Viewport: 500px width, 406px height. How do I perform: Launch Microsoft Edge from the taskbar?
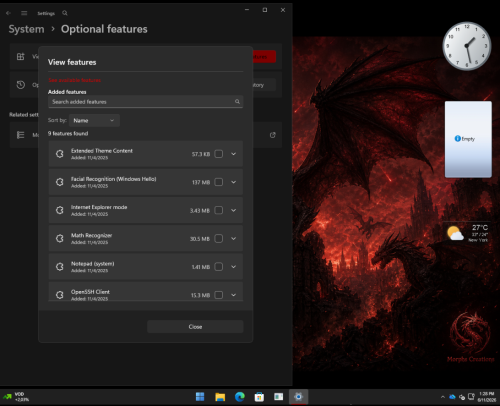[240, 397]
